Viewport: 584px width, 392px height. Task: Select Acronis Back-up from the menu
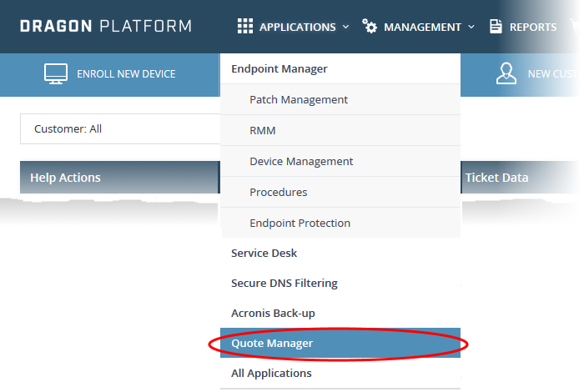tap(340, 314)
